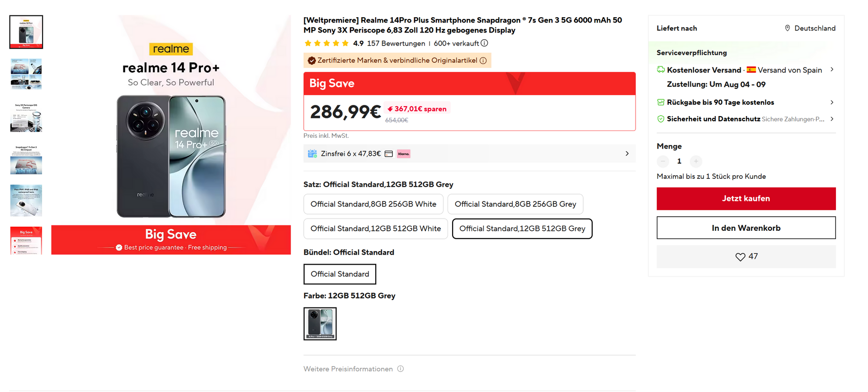Click the Jetzt kaufen button

[746, 199]
